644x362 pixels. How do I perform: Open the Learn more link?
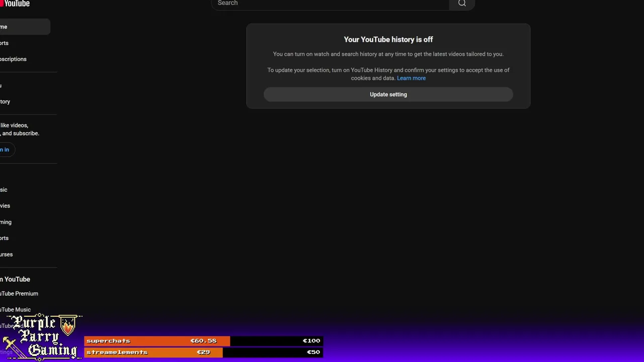click(x=411, y=78)
